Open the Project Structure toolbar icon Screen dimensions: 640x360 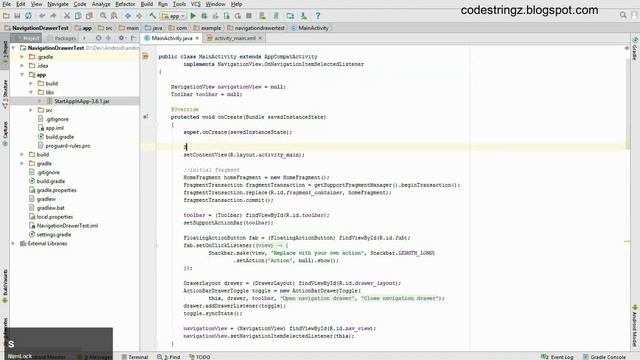pyautogui.click(x=290, y=16)
